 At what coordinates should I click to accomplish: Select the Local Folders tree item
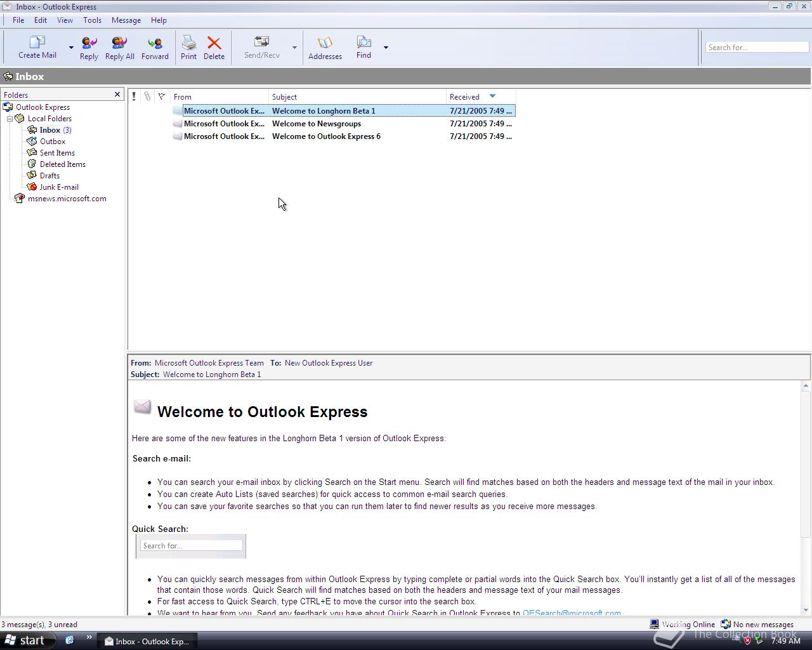pyautogui.click(x=49, y=119)
